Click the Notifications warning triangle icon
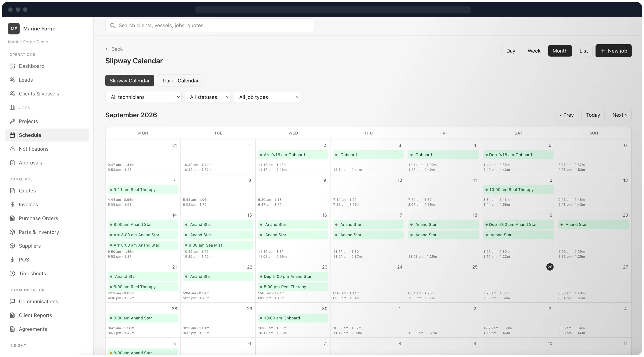 tap(12, 149)
